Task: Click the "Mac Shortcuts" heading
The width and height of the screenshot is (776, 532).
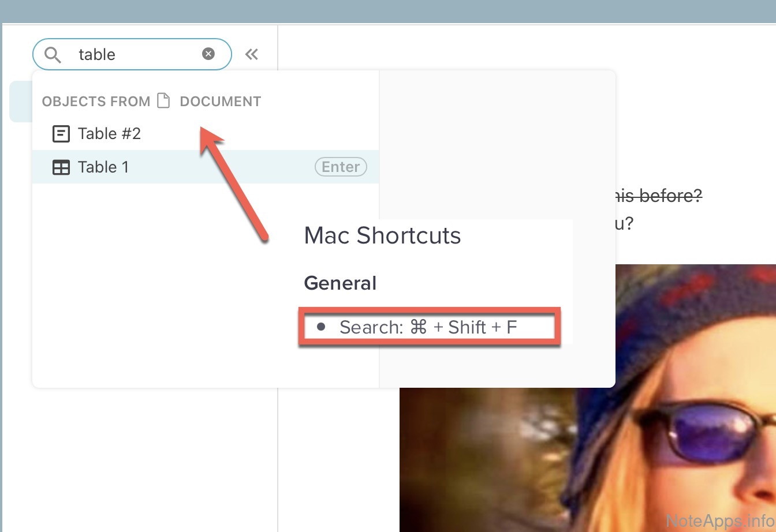Action: tap(382, 235)
